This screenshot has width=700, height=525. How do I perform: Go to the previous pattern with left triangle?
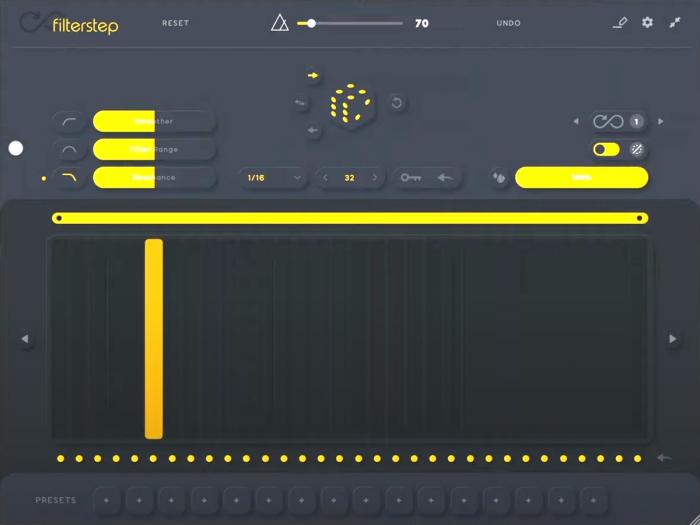coord(576,121)
